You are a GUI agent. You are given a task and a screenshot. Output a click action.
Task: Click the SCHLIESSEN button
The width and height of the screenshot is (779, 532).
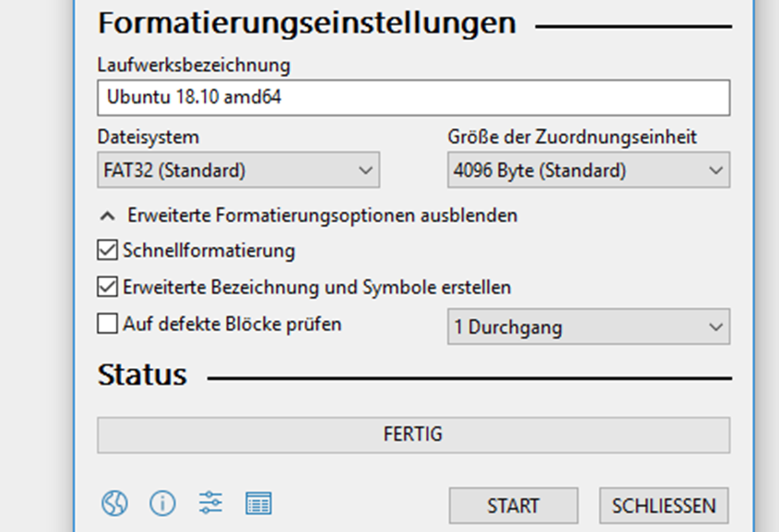pyautogui.click(x=663, y=505)
